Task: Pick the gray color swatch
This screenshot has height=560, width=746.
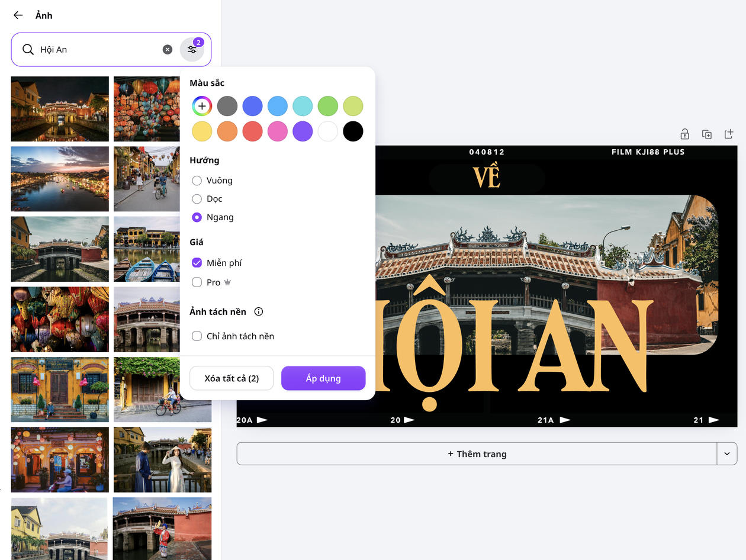Action: [227, 106]
